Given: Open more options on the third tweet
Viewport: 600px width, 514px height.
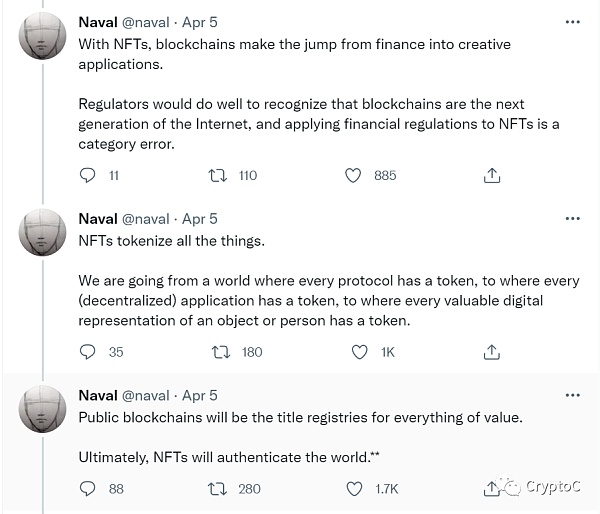Looking at the screenshot, I should click(x=572, y=395).
